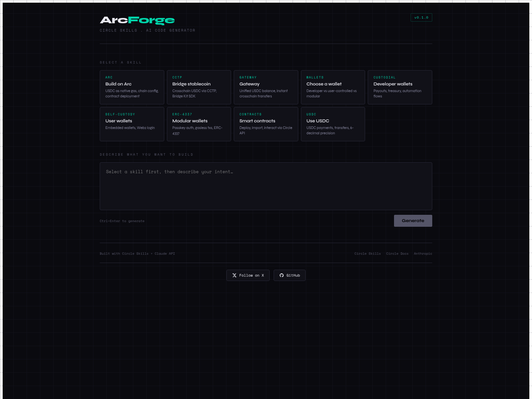Click the X logo icon
The height and width of the screenshot is (399, 532).
[234, 275]
